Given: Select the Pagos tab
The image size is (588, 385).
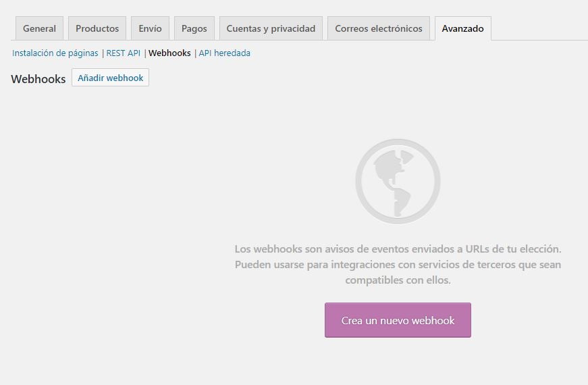Looking at the screenshot, I should [194, 28].
